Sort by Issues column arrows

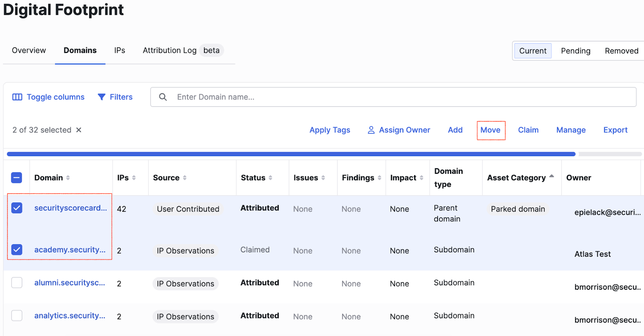pyautogui.click(x=323, y=178)
